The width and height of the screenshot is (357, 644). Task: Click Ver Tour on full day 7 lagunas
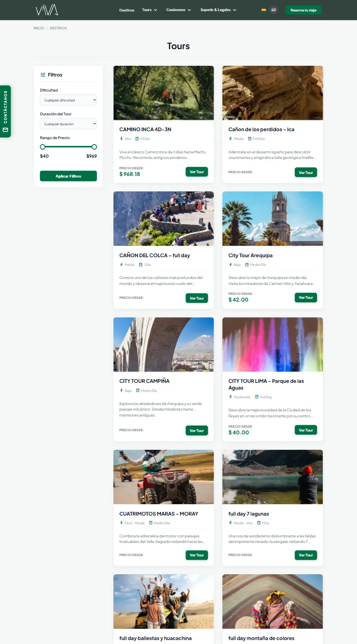(x=306, y=555)
